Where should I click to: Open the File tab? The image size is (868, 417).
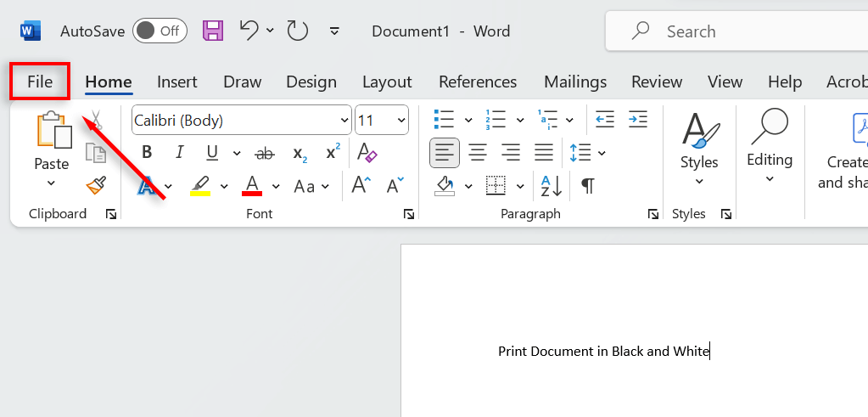coord(40,82)
